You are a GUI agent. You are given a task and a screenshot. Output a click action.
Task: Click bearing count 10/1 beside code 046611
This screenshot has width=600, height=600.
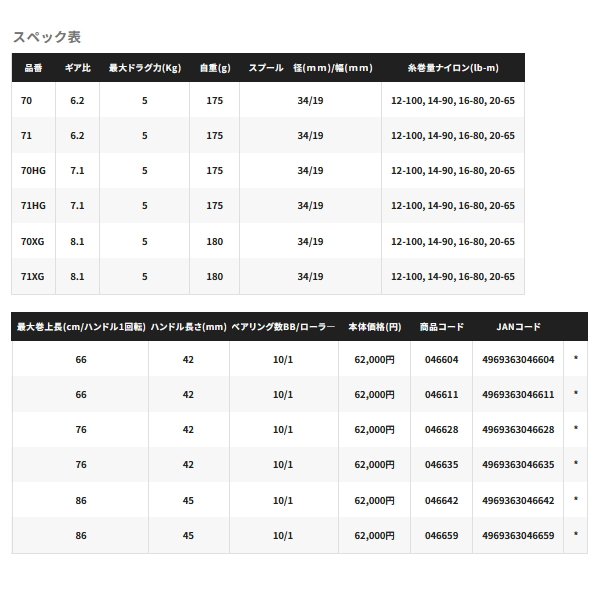click(283, 395)
